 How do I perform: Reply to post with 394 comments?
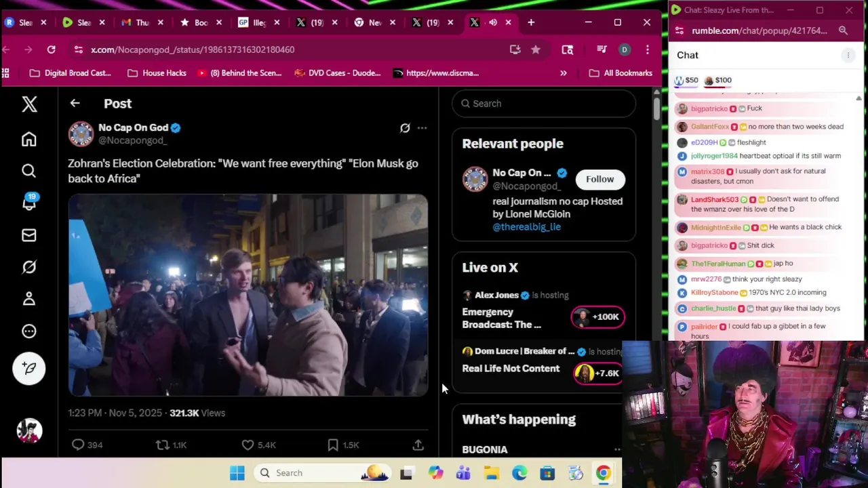pyautogui.click(x=86, y=445)
